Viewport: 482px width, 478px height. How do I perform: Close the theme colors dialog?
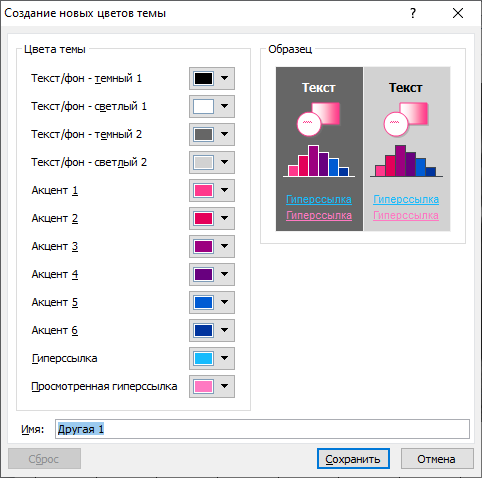click(458, 13)
